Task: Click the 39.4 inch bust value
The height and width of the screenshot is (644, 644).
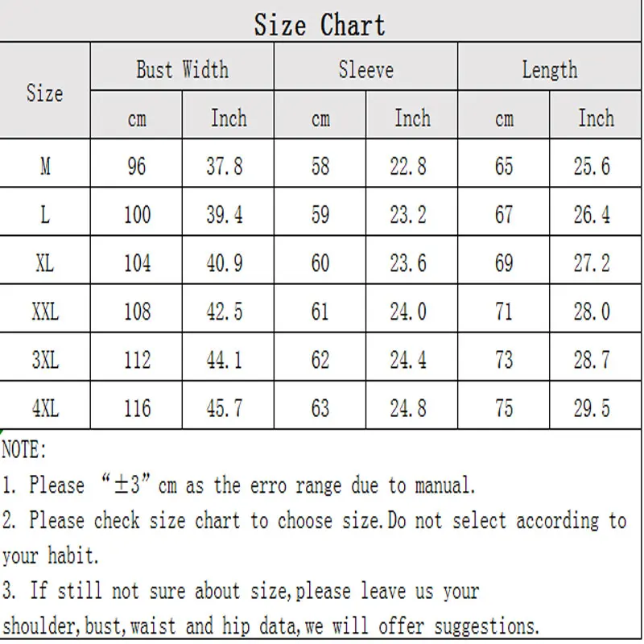Action: pos(225,215)
